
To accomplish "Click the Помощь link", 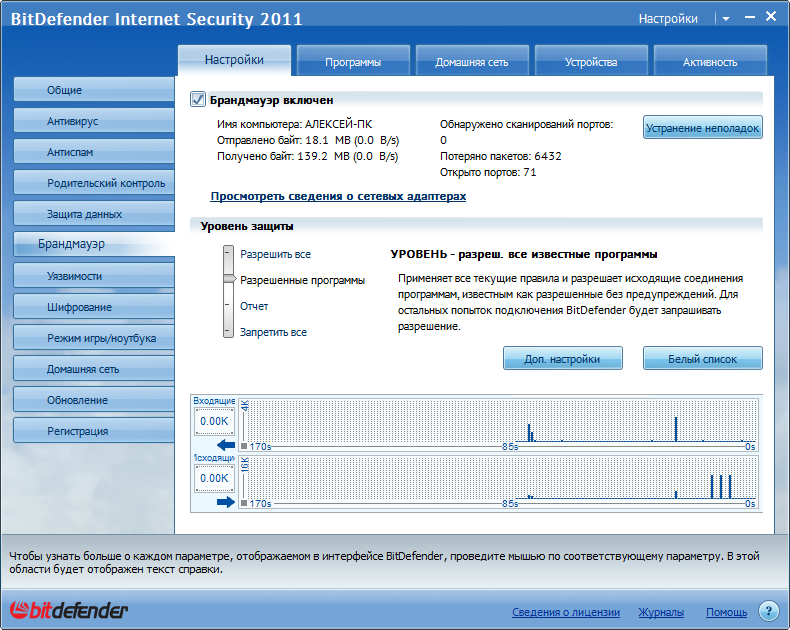I will (726, 612).
